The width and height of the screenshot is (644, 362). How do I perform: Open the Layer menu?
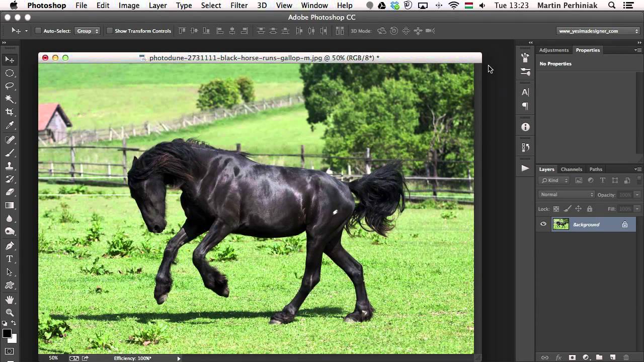[x=158, y=6]
